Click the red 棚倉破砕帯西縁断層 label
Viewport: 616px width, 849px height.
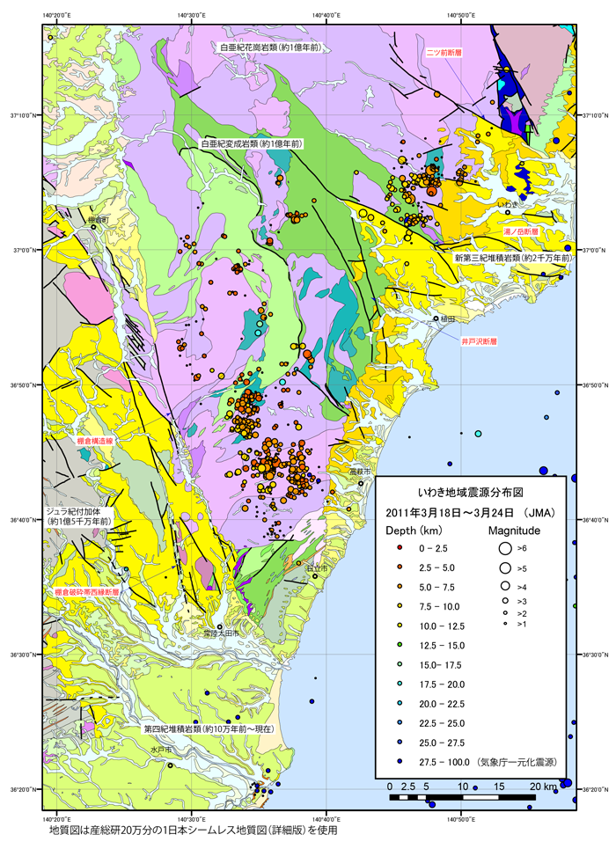pos(87,592)
